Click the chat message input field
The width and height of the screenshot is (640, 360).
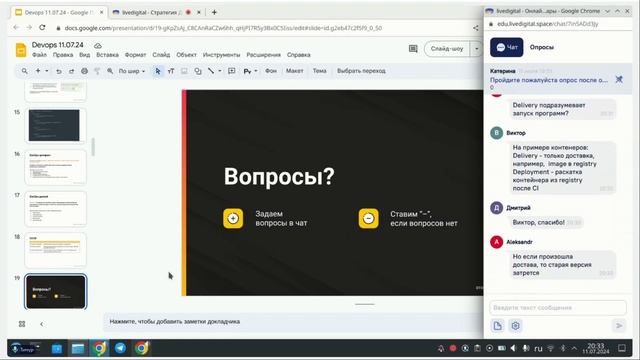pyautogui.click(x=558, y=307)
